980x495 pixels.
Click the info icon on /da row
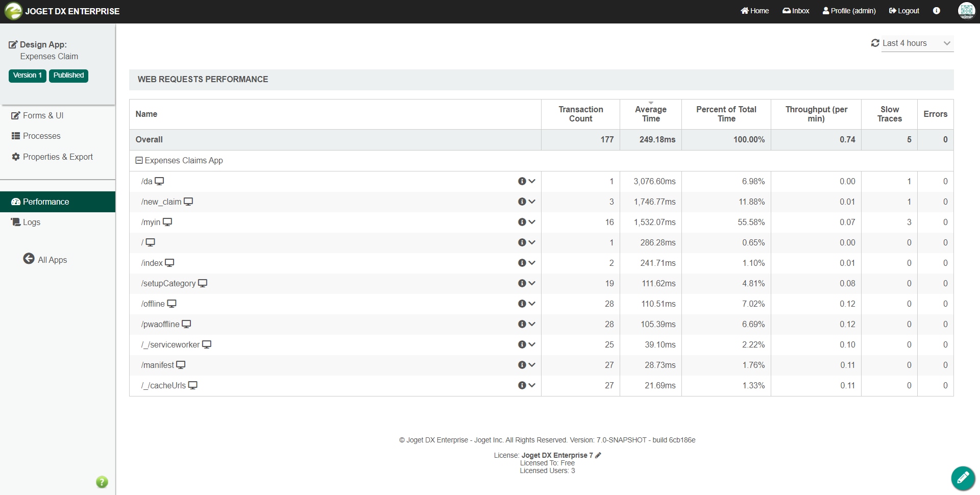click(x=522, y=181)
